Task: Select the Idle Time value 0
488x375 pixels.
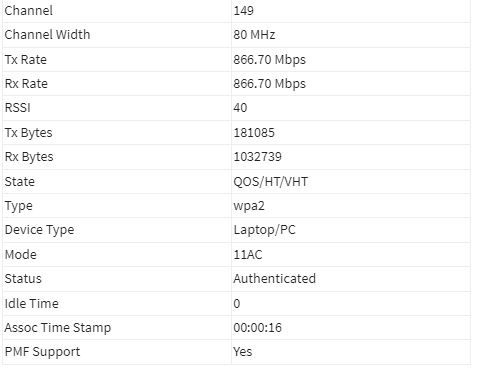Action: click(x=236, y=304)
